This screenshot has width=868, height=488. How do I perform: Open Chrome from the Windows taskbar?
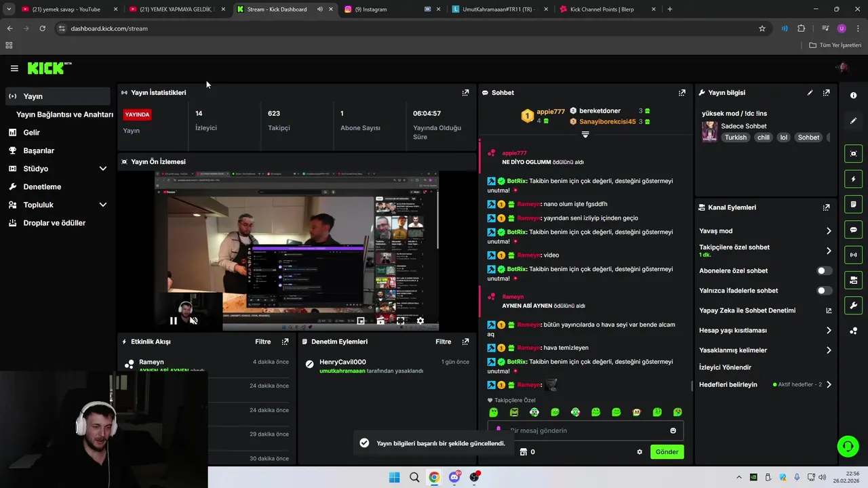pos(434,477)
